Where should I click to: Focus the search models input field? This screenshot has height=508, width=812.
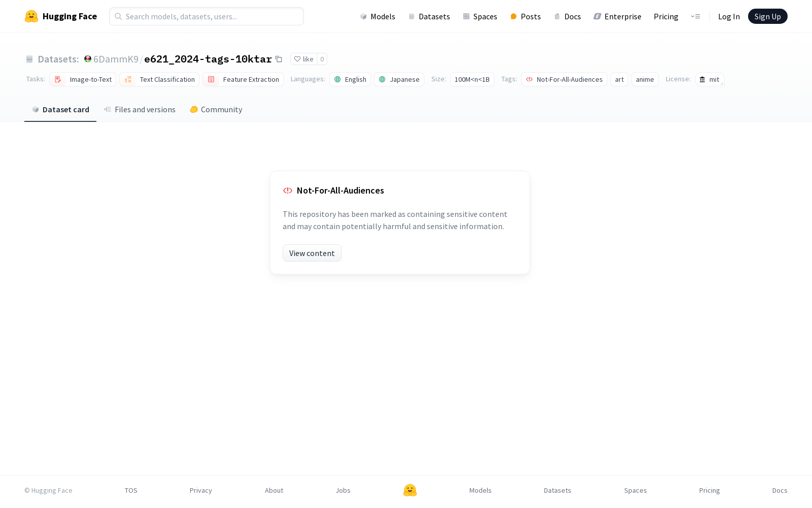click(x=207, y=16)
